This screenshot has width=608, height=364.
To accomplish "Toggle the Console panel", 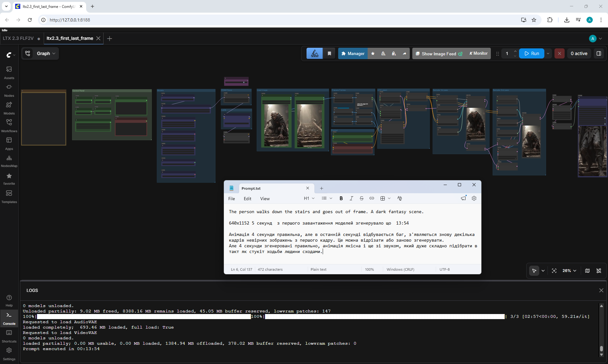I will pyautogui.click(x=9, y=318).
